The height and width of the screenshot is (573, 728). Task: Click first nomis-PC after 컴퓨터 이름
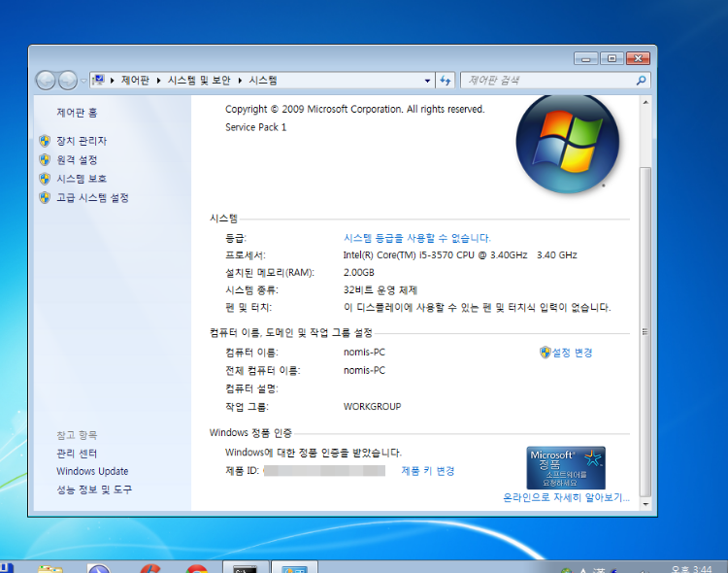click(364, 353)
